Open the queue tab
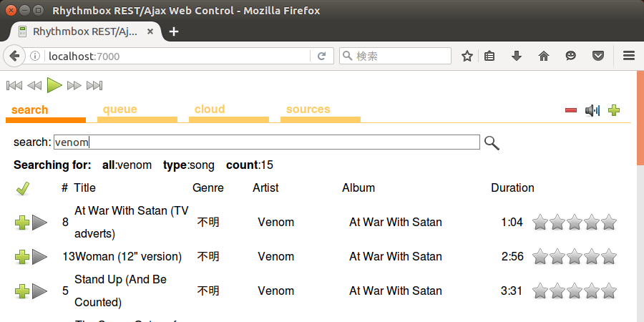The width and height of the screenshot is (644, 322). pos(137,112)
